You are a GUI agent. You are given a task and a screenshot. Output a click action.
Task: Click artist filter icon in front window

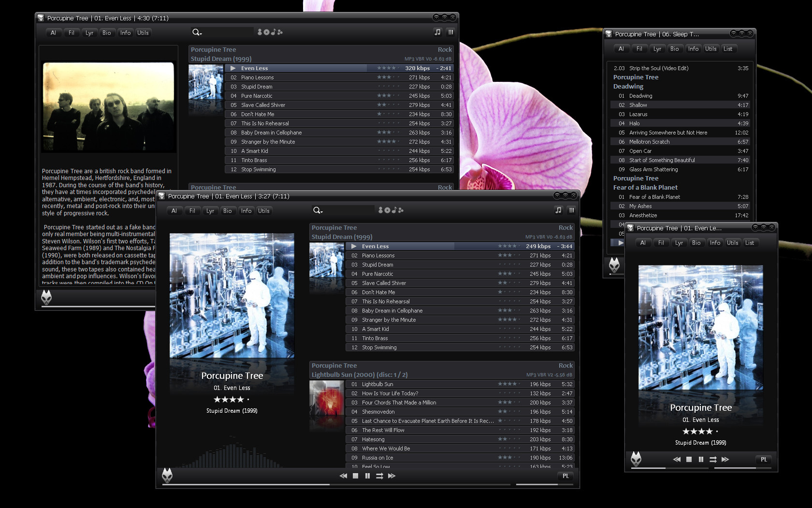(x=381, y=210)
